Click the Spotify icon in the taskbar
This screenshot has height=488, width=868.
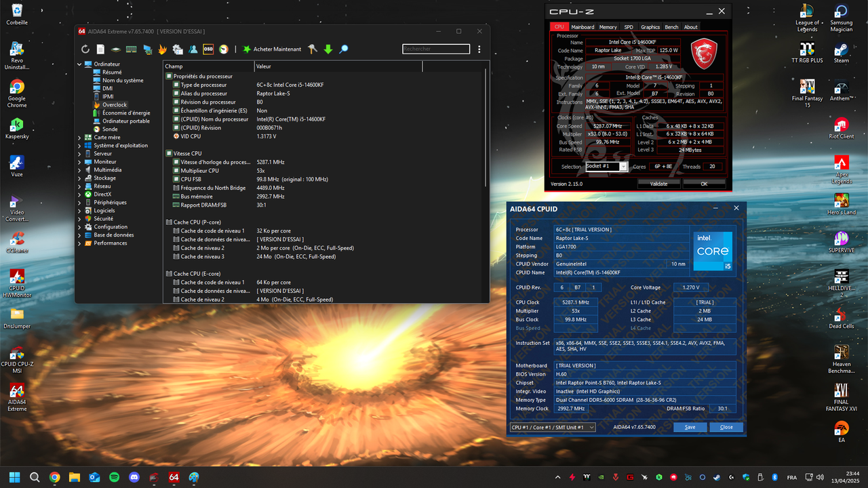pos(114,477)
